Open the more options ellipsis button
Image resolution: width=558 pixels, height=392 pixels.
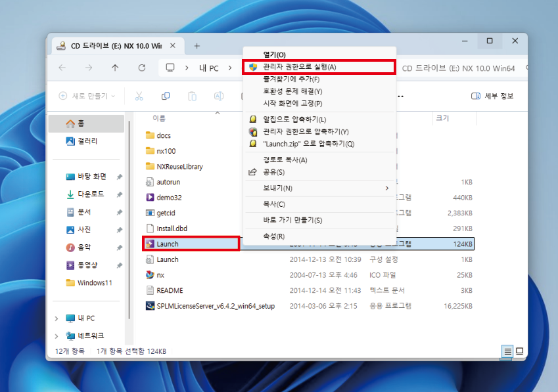(x=401, y=97)
